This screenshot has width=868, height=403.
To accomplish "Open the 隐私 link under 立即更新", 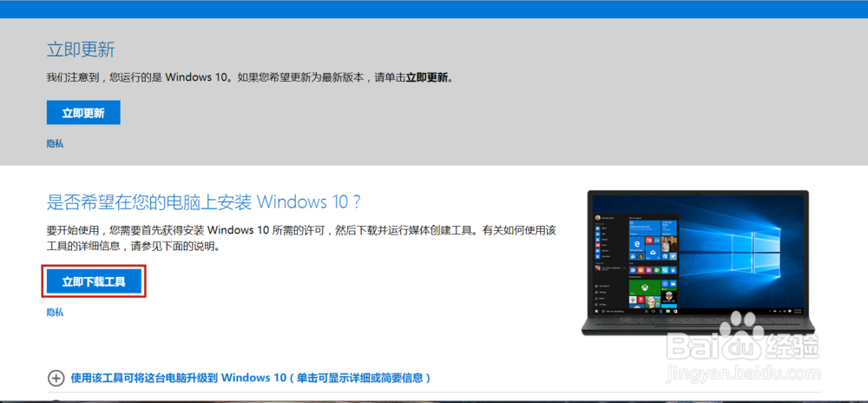I will click(55, 143).
